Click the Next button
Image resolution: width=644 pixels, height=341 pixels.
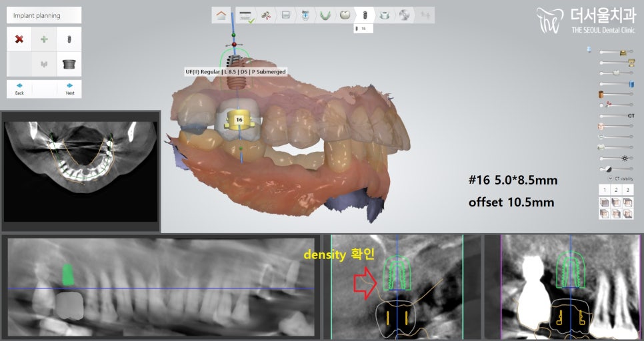[x=69, y=89]
